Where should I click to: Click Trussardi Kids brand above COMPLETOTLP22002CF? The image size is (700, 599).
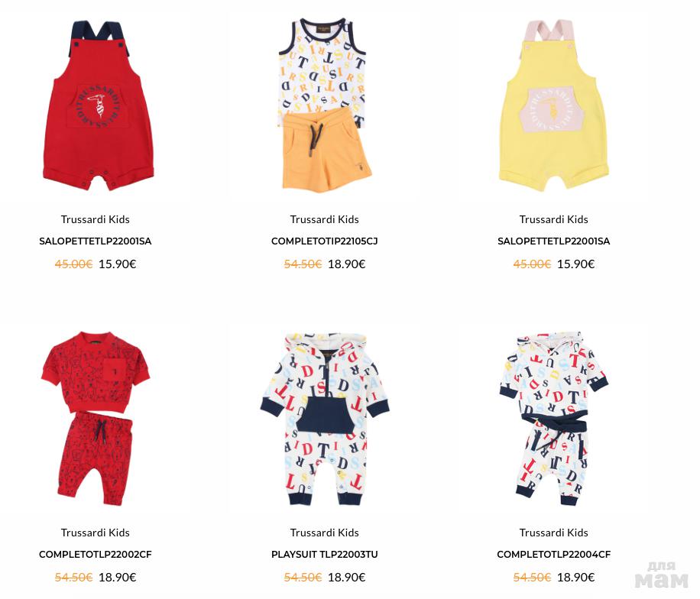point(96,533)
